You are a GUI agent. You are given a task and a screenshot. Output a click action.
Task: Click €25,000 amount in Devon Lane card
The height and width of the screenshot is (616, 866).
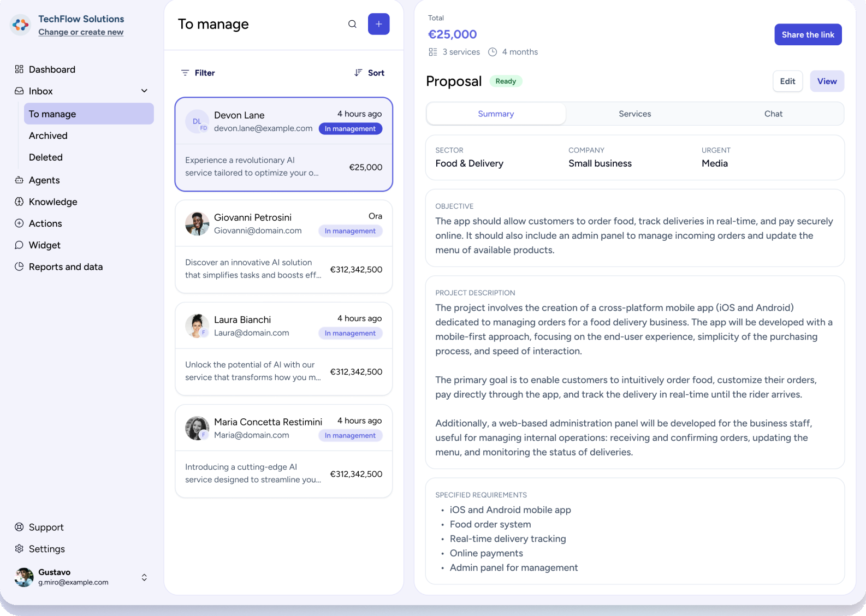(365, 167)
